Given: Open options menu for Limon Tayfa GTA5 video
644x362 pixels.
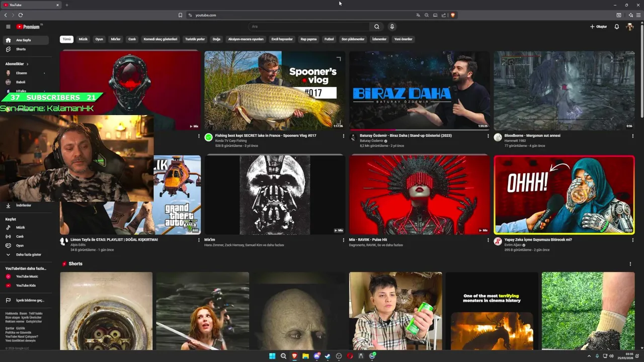Looking at the screenshot, I should 199,240.
